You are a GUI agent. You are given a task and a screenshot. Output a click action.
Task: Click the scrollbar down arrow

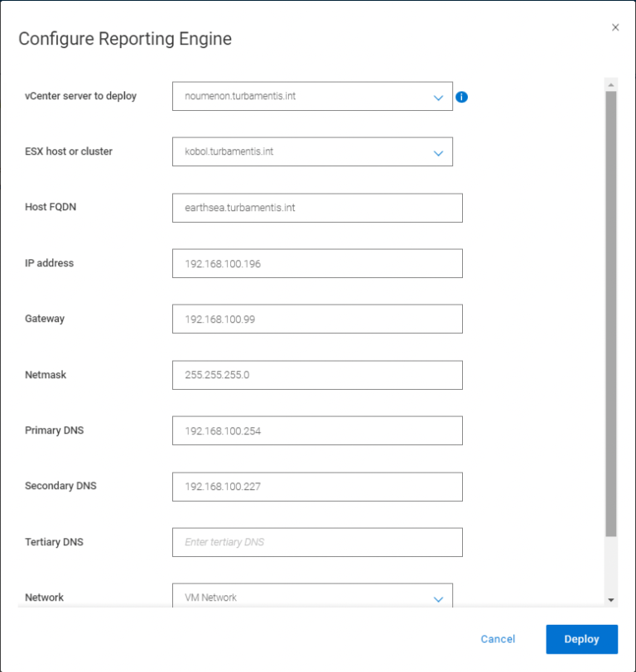(610, 600)
